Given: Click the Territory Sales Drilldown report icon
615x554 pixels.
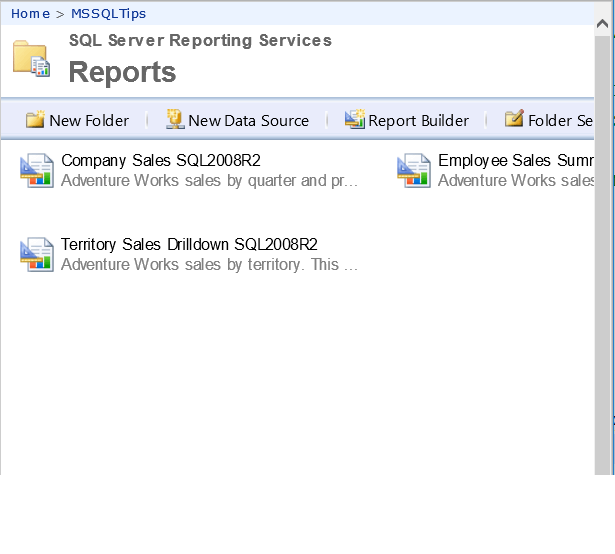Looking at the screenshot, I should 37,254.
